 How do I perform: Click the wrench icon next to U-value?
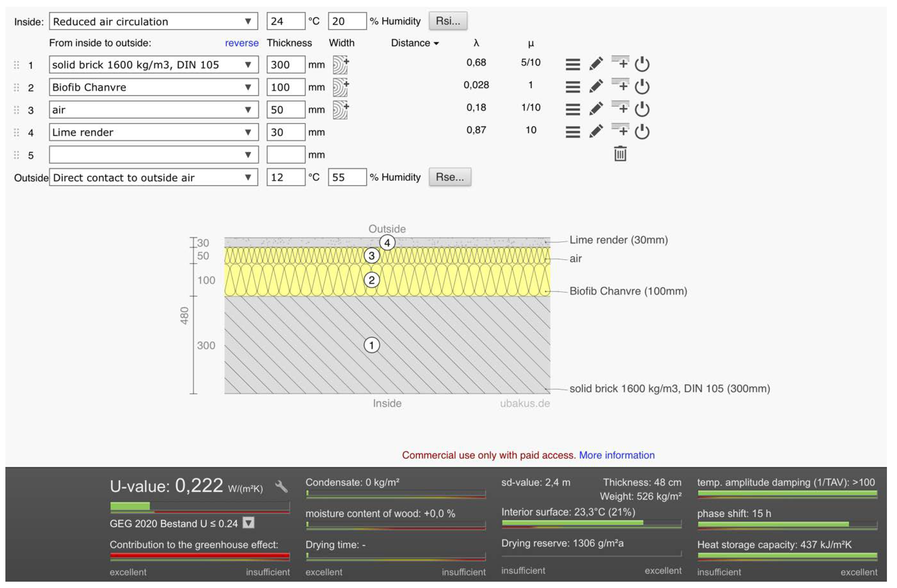[281, 486]
